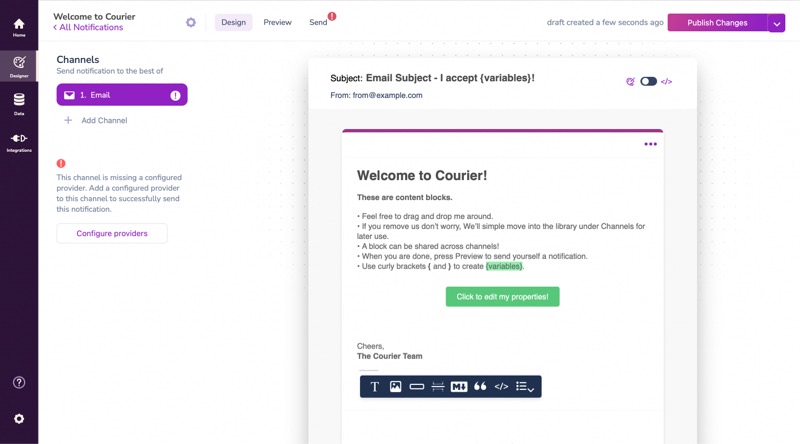The image size is (800, 444).
Task: Click the highlighted {variables} tag
Action: [504, 266]
